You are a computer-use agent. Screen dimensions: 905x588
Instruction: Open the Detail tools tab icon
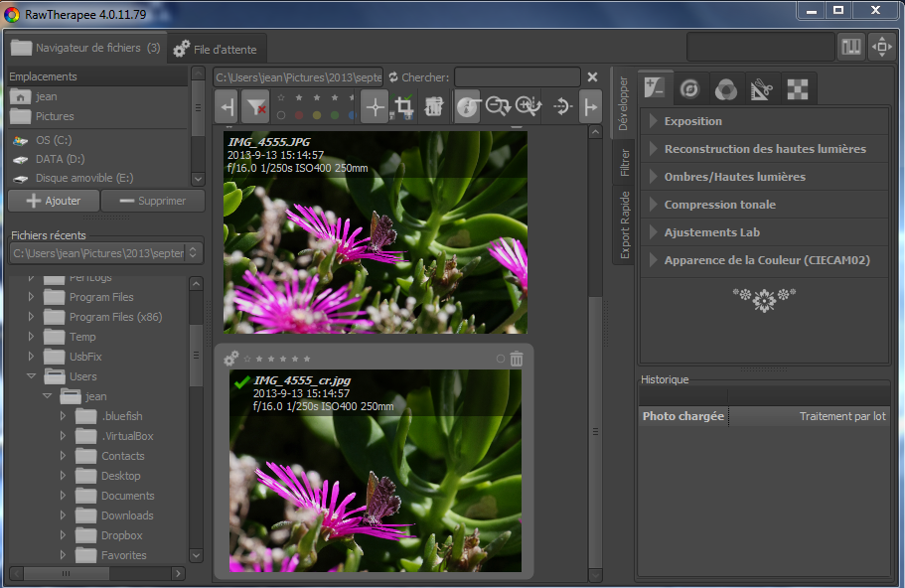[689, 88]
